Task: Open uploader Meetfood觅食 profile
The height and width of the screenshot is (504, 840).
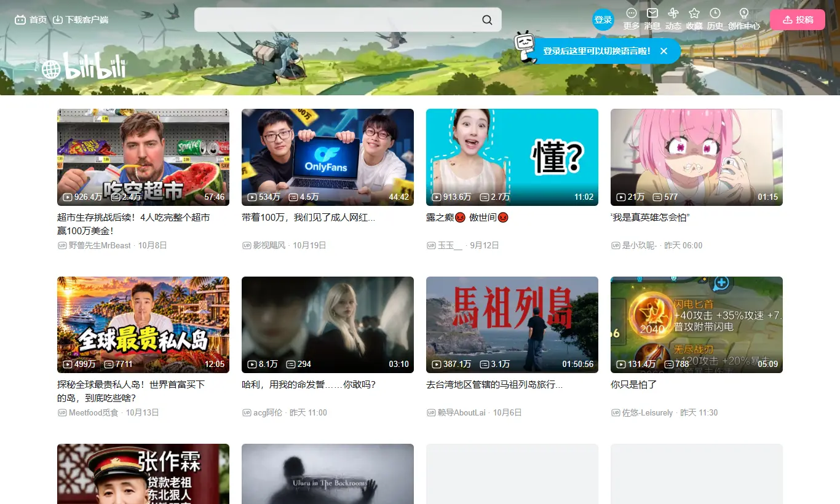Action: pyautogui.click(x=93, y=412)
